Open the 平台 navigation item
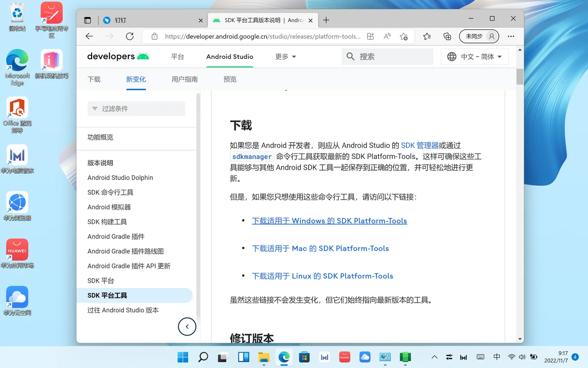588x368 pixels. [177, 56]
